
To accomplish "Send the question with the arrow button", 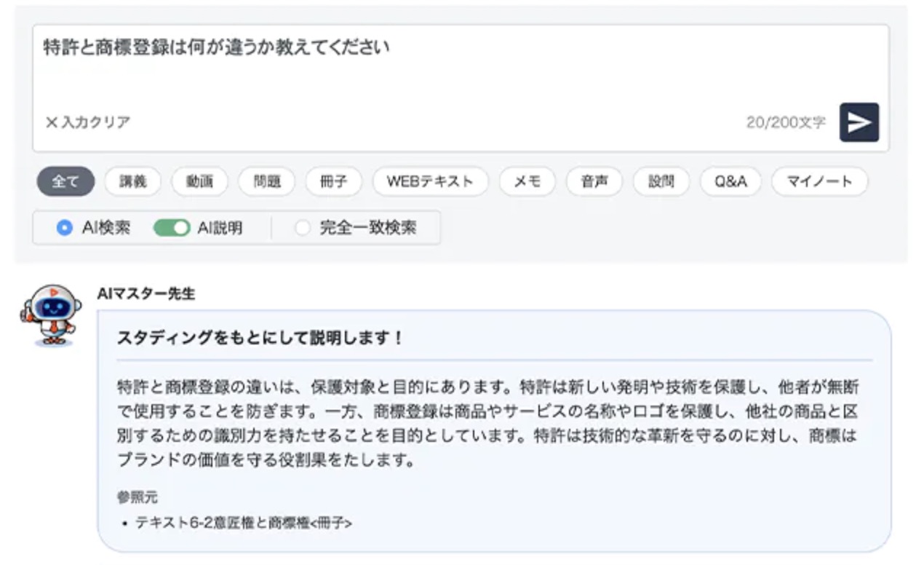I will 859,122.
